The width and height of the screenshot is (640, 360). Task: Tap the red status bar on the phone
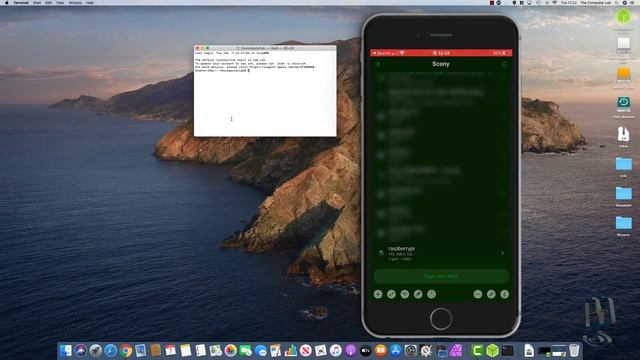point(441,53)
